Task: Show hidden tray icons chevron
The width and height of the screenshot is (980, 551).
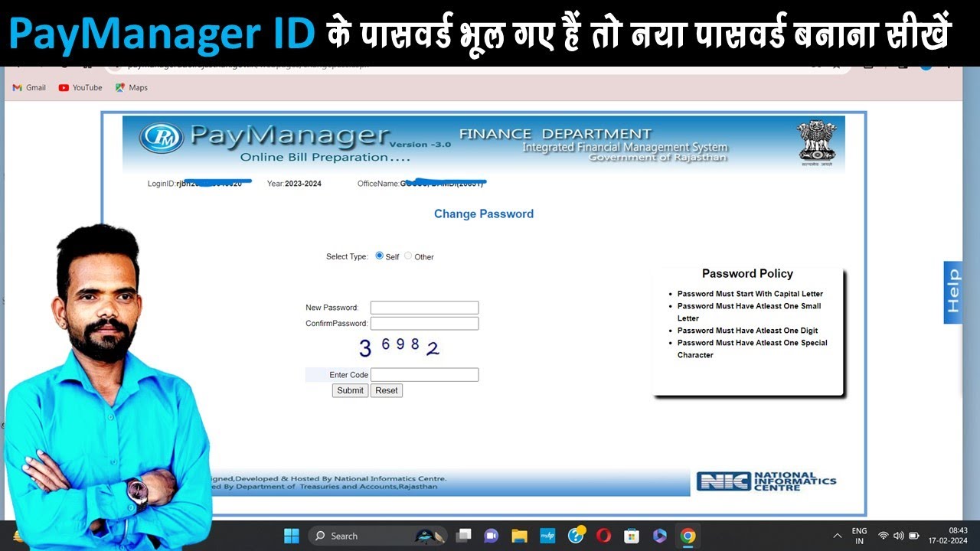Action: [x=837, y=536]
